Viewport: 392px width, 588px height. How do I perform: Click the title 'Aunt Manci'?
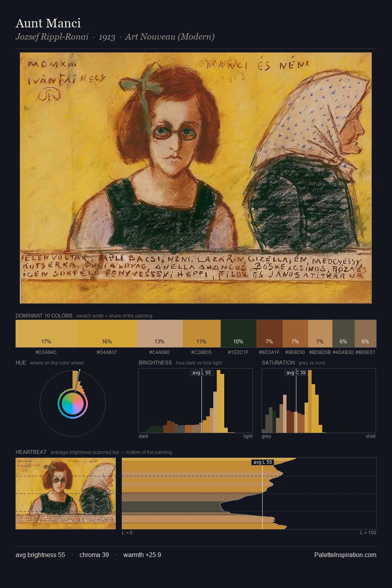point(48,23)
